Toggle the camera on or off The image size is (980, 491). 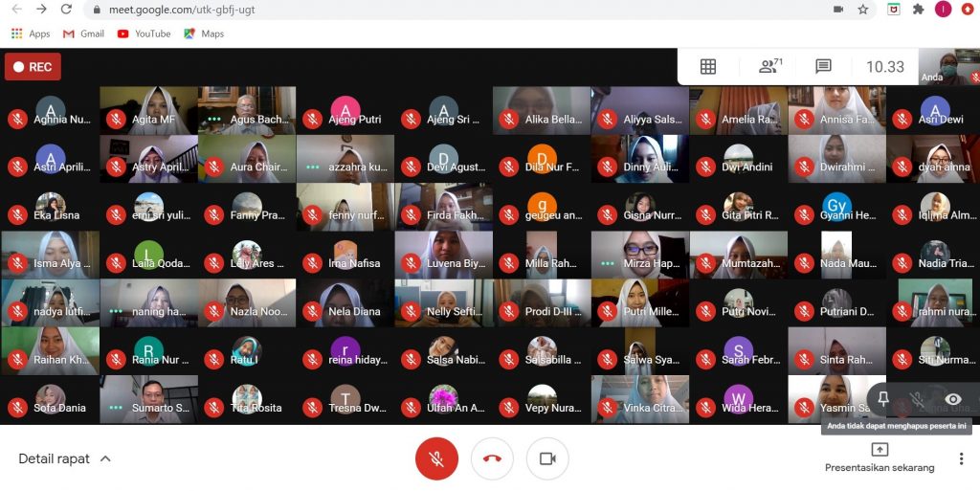click(x=547, y=459)
